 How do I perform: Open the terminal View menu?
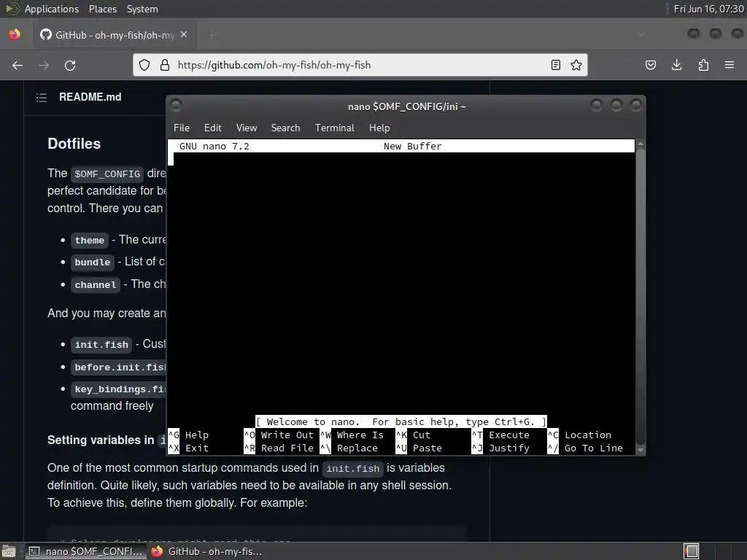click(247, 128)
